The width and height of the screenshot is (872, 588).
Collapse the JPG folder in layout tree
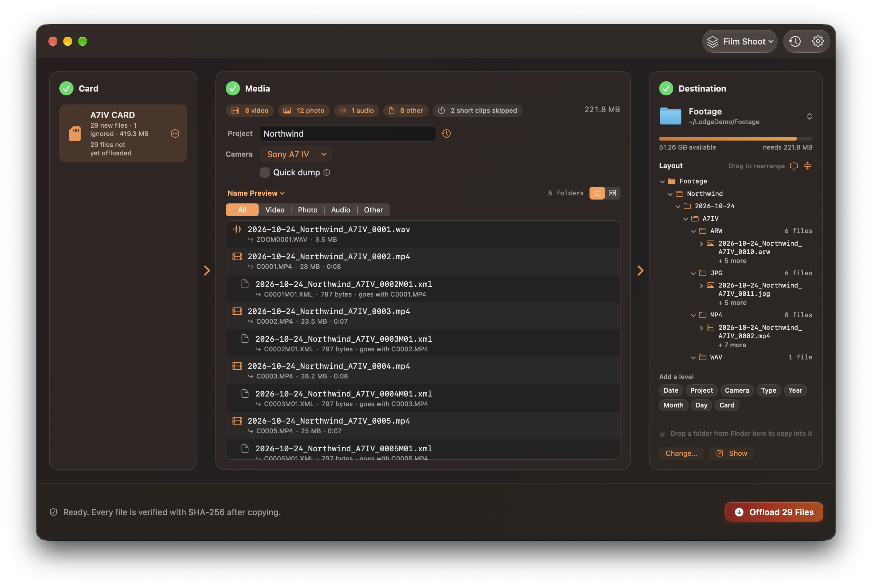pos(693,273)
